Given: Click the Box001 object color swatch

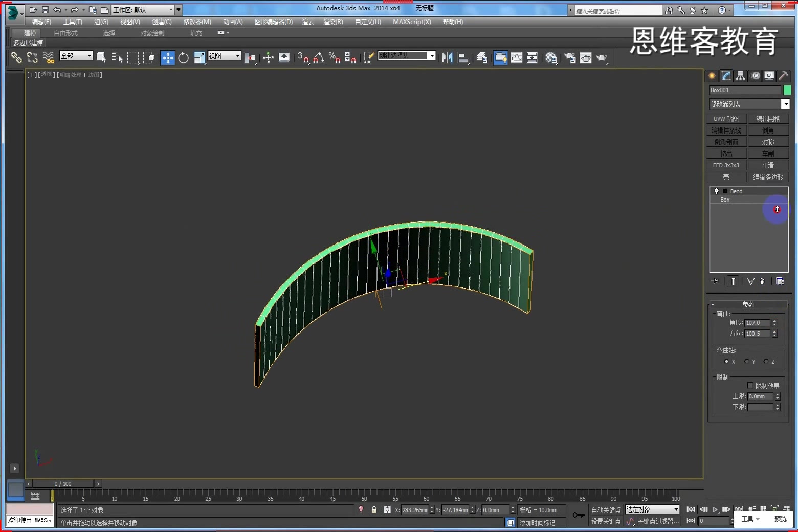Looking at the screenshot, I should point(787,90).
